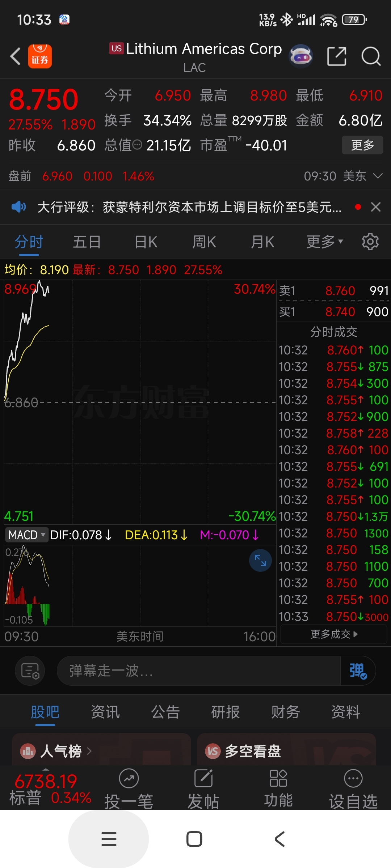The height and width of the screenshot is (868, 391).
Task: Select the 股吧 tab
Action: tap(45, 712)
